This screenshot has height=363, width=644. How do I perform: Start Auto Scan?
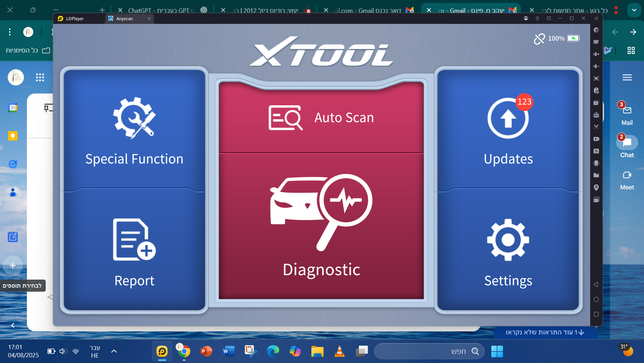click(321, 118)
